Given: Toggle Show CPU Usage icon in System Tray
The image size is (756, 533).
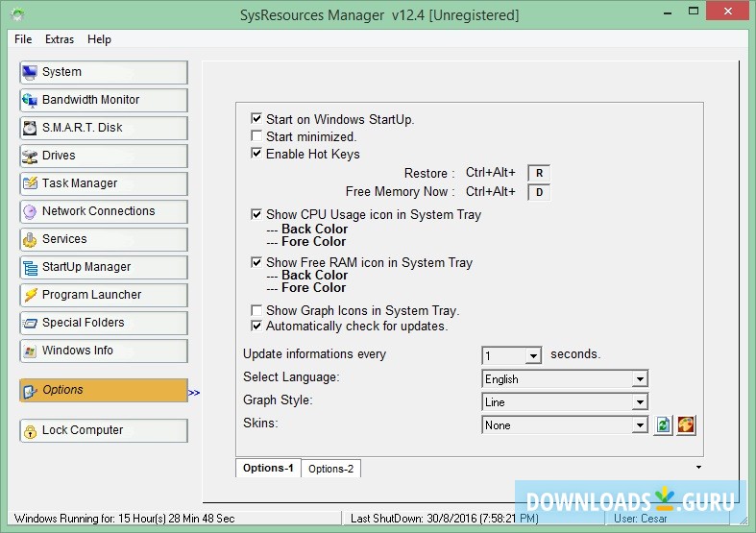Looking at the screenshot, I should [x=256, y=214].
